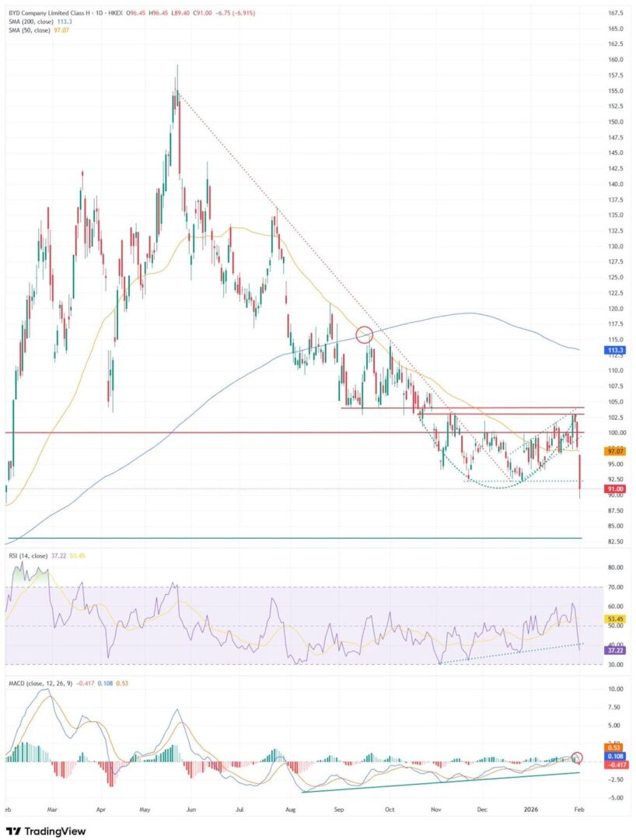
Task: Click the TradingView logo
Action: [x=46, y=831]
